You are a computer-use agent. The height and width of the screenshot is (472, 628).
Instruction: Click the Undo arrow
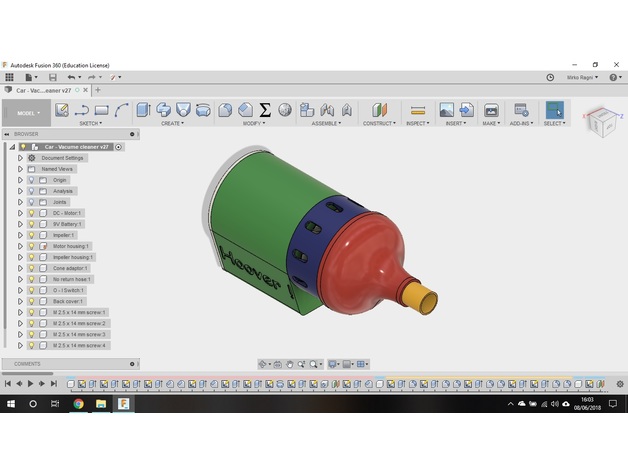[x=71, y=77]
